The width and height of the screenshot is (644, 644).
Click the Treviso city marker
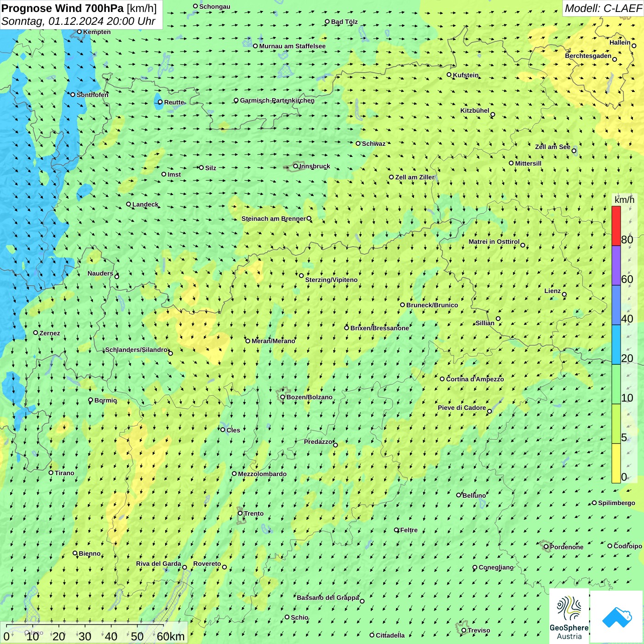tap(464, 630)
